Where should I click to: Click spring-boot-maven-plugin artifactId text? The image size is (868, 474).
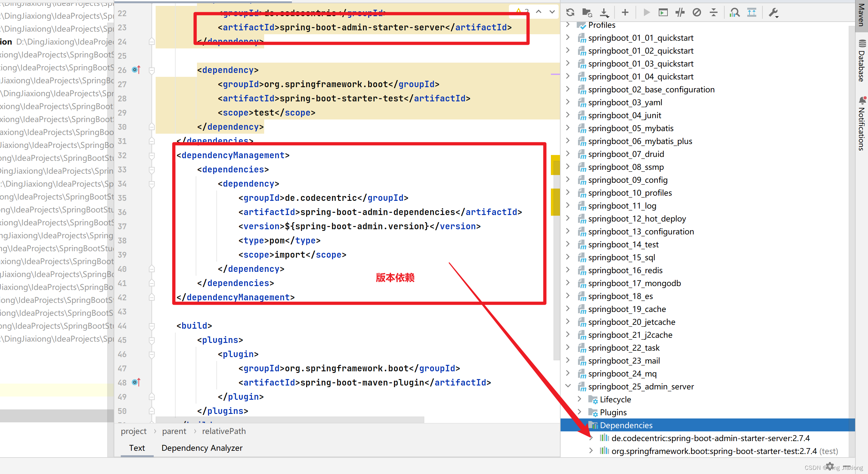point(362,383)
